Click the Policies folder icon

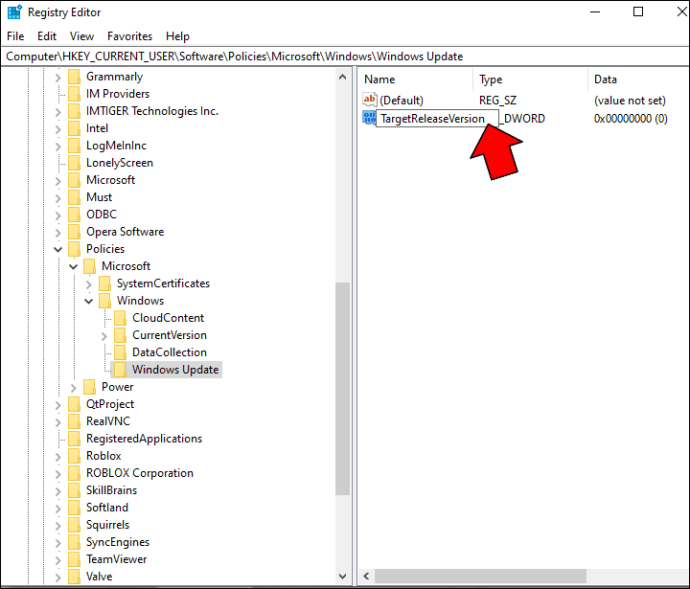[74, 249]
